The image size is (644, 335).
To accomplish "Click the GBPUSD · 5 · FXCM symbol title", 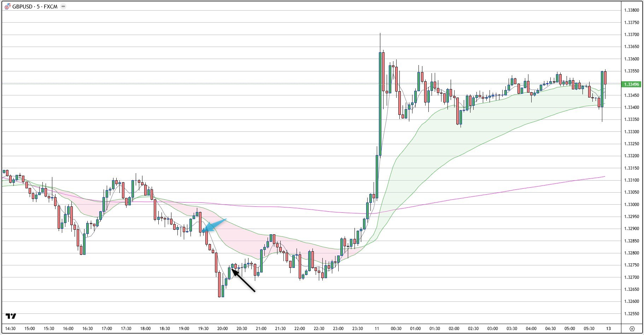I will tap(35, 7).
